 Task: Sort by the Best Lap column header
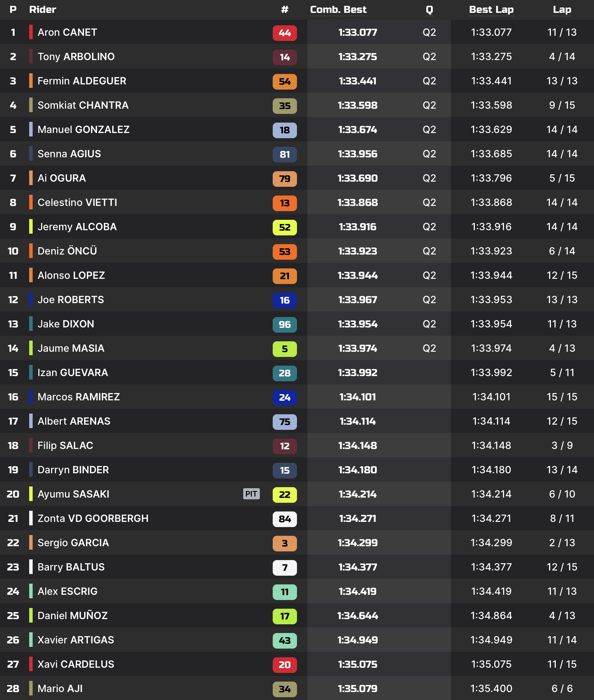coord(491,10)
